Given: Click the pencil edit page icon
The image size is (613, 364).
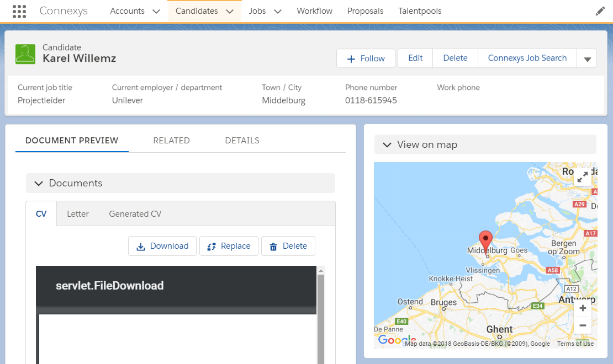Looking at the screenshot, I should click(x=600, y=12).
